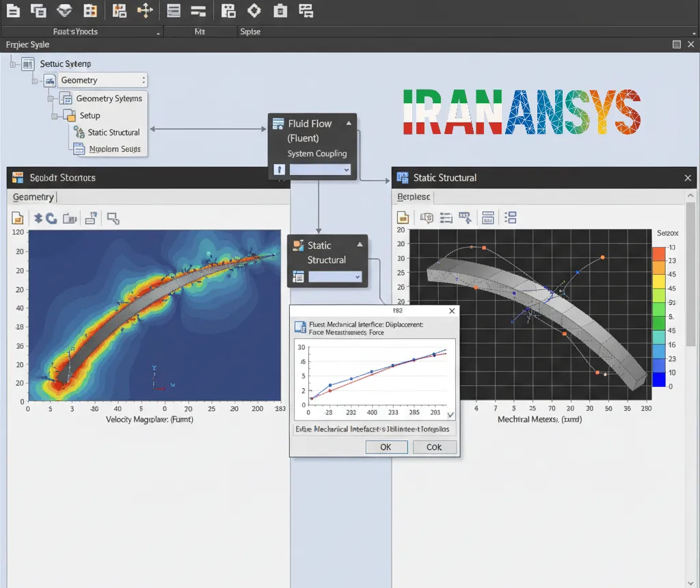
Task: Open the Spise toolbar tab
Action: 250,31
